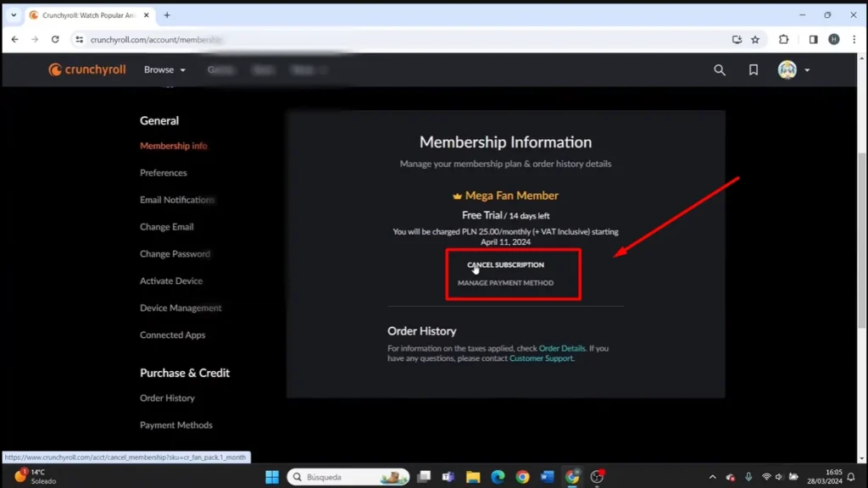Viewport: 868px width, 488px height.
Task: Open notifications bell in taskbar
Action: pos(851,477)
